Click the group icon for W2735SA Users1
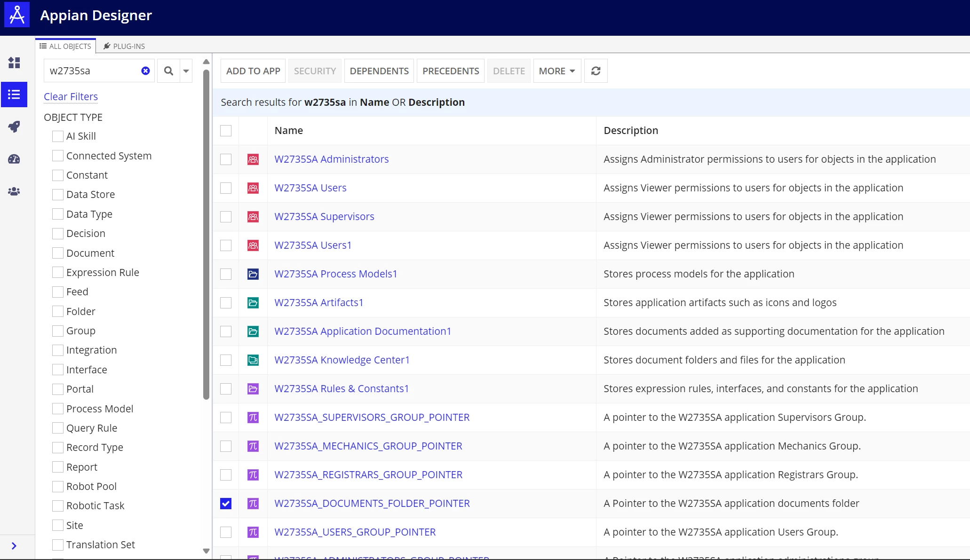 tap(253, 245)
